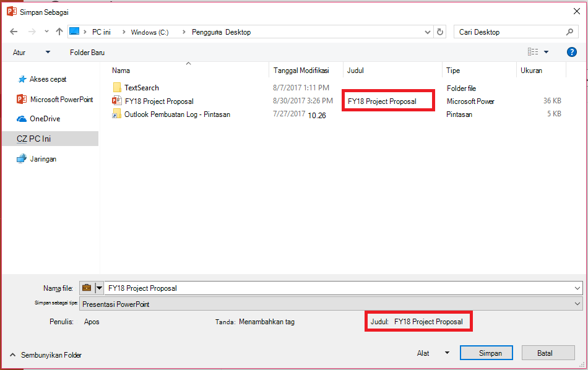
Task: Sort by the Ukuran column header
Action: click(531, 71)
